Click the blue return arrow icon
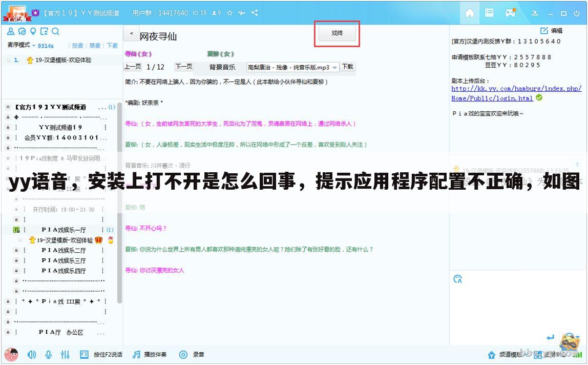Image resolution: width=588 pixels, height=365 pixels. pos(550,337)
